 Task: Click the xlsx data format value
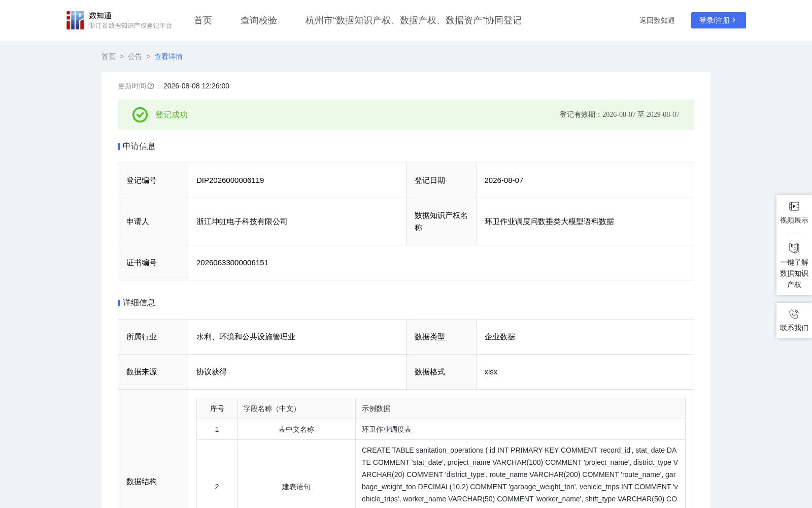tap(491, 372)
